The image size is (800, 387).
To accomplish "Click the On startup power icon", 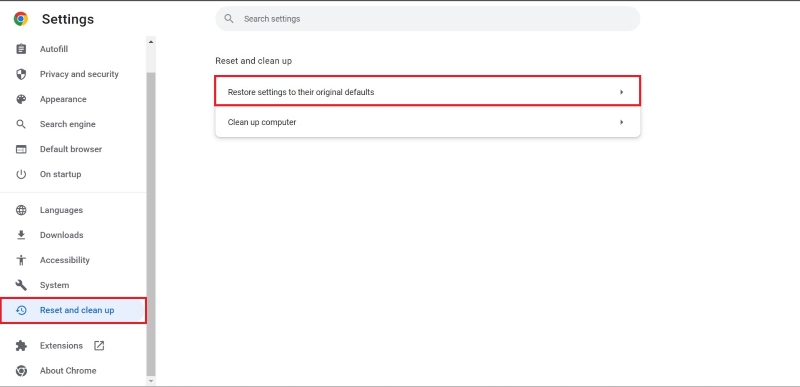I will tap(21, 174).
